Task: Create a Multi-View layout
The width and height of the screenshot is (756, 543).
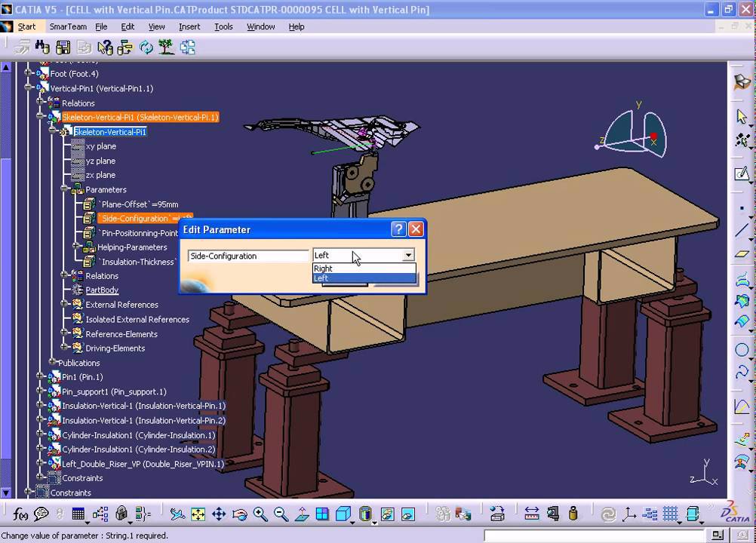Action: click(322, 514)
